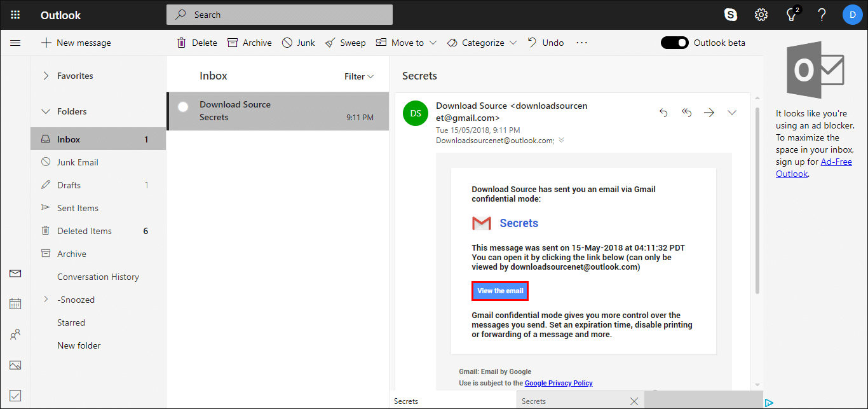Image resolution: width=868 pixels, height=409 pixels.
Task: Open the lightbulb notifications icon
Action: (792, 15)
